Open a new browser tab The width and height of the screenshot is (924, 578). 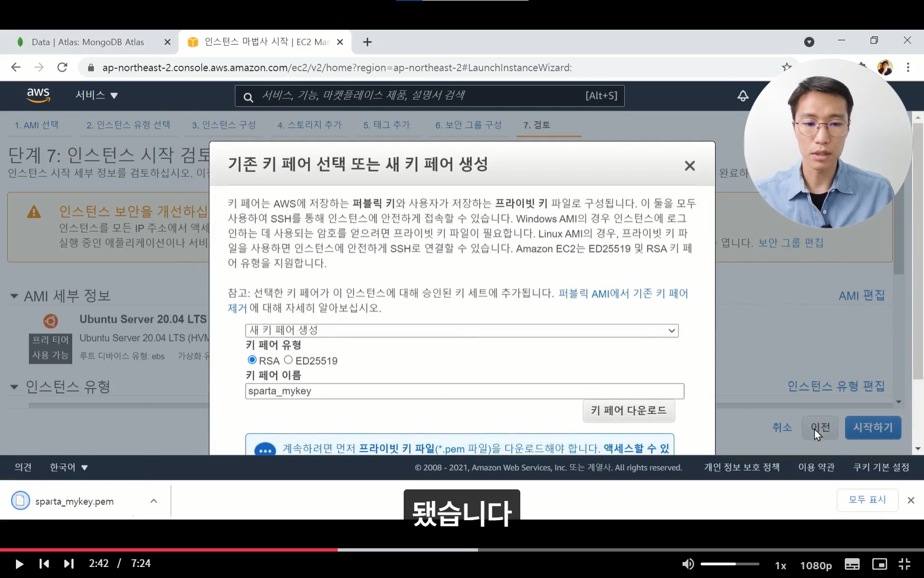point(367,42)
